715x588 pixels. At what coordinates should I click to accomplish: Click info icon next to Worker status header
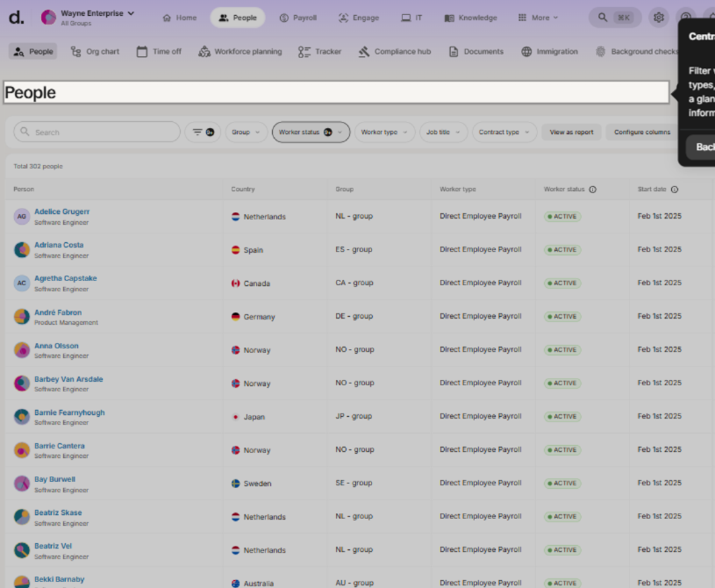click(x=592, y=190)
